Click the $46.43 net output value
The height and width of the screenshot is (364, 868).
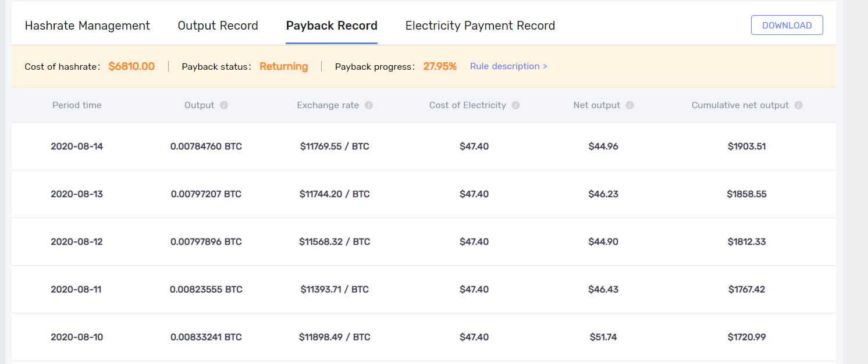(603, 290)
